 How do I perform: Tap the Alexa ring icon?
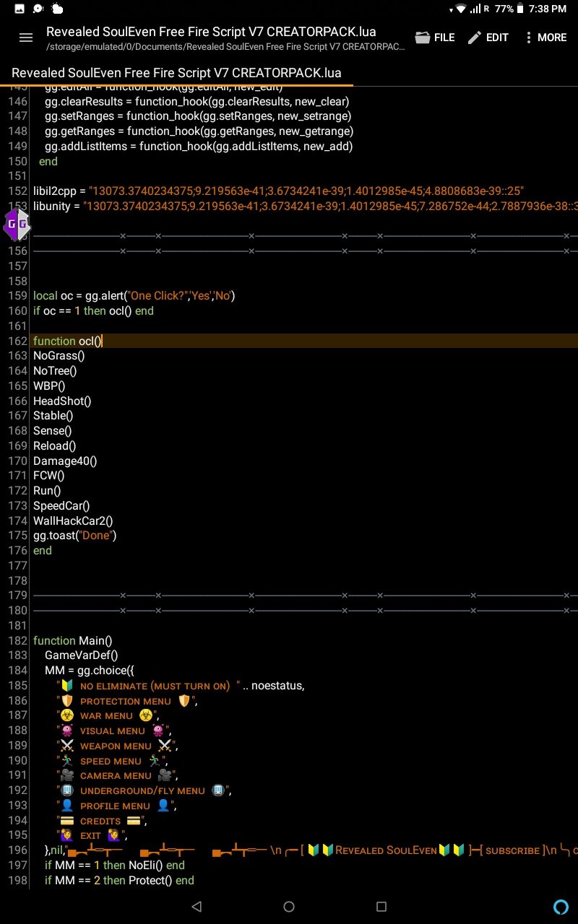(x=561, y=907)
